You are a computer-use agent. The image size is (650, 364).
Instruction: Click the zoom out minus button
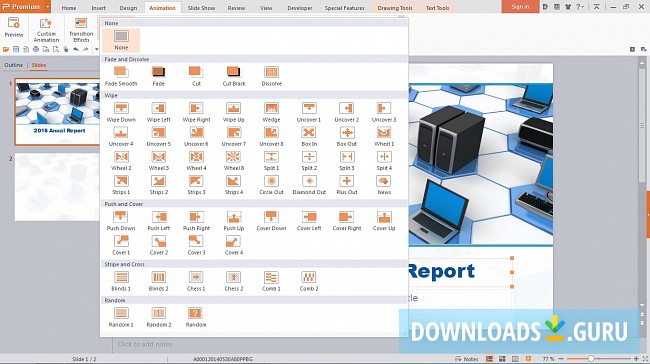pos(561,359)
